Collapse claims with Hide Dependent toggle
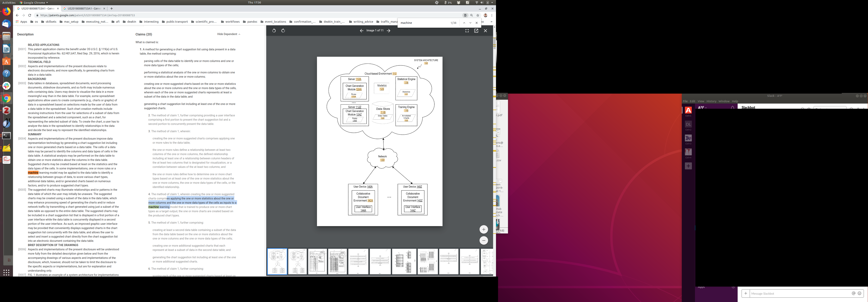Screen dimensions: 868x302 (229, 34)
